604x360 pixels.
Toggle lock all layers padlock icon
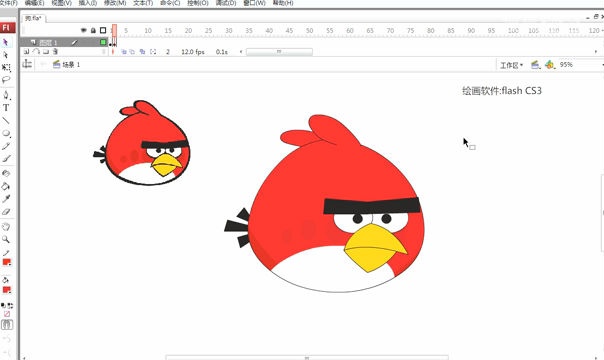click(93, 30)
